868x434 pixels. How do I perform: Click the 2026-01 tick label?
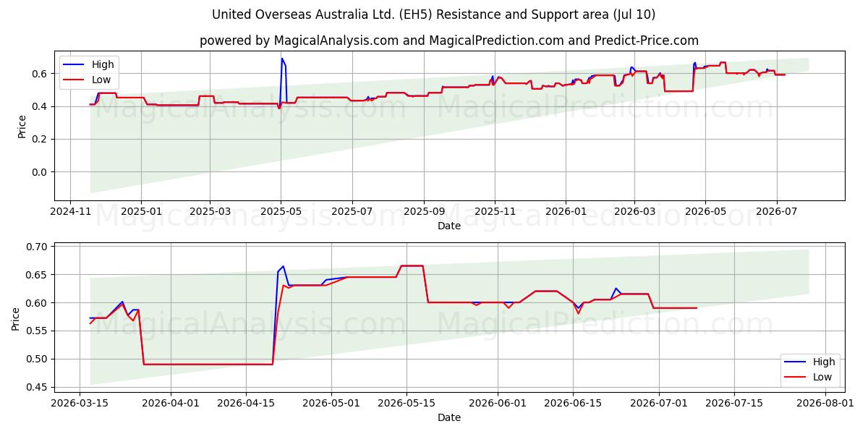pos(566,211)
